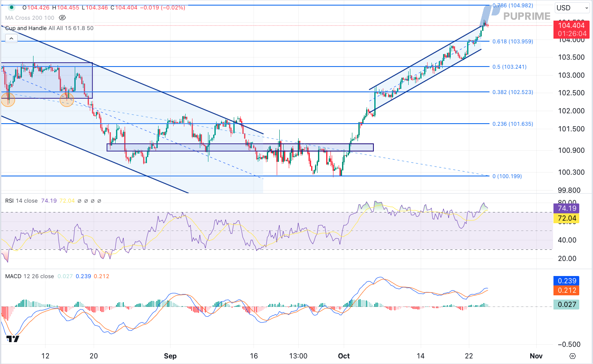The height and width of the screenshot is (364, 593).
Task: Click the orange MACD signal tag 0.212
Action: click(x=567, y=291)
